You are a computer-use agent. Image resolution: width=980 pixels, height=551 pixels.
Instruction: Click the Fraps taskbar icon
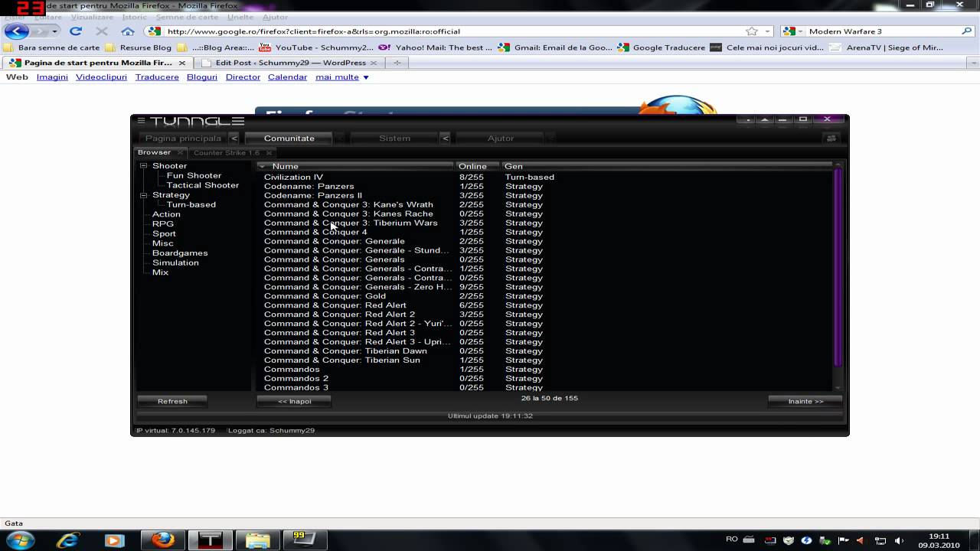click(305, 540)
